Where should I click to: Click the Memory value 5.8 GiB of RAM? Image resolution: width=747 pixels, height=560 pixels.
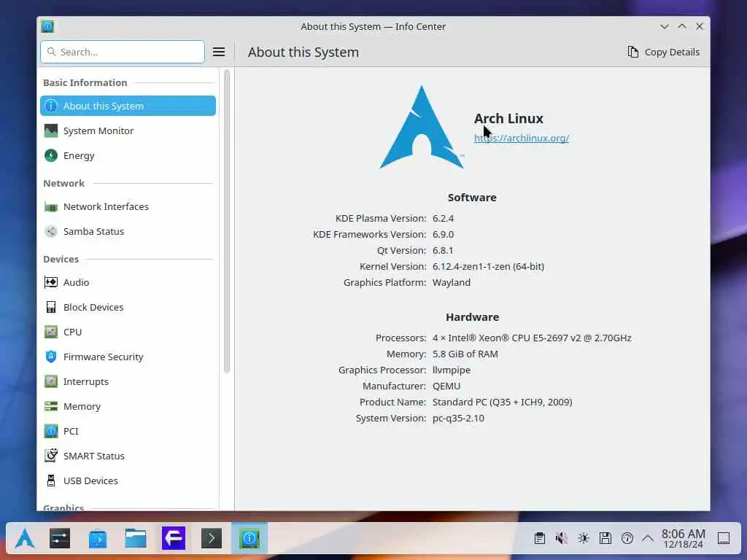[465, 354]
